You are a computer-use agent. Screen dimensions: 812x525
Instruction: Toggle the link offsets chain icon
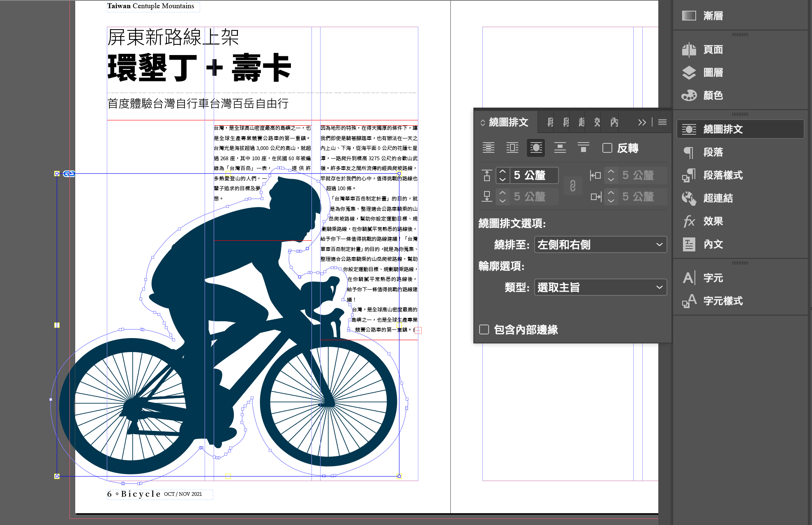coord(573,186)
